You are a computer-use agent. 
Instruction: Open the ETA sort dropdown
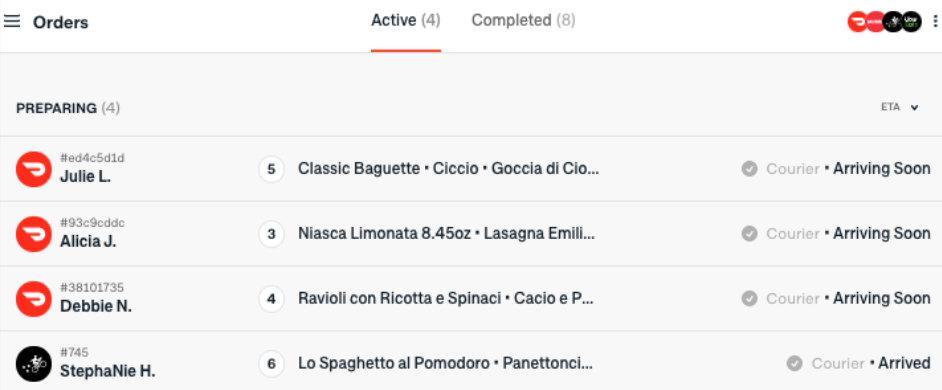(x=899, y=108)
